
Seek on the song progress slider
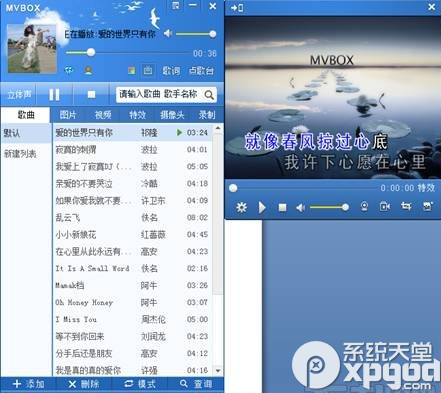pos(128,52)
